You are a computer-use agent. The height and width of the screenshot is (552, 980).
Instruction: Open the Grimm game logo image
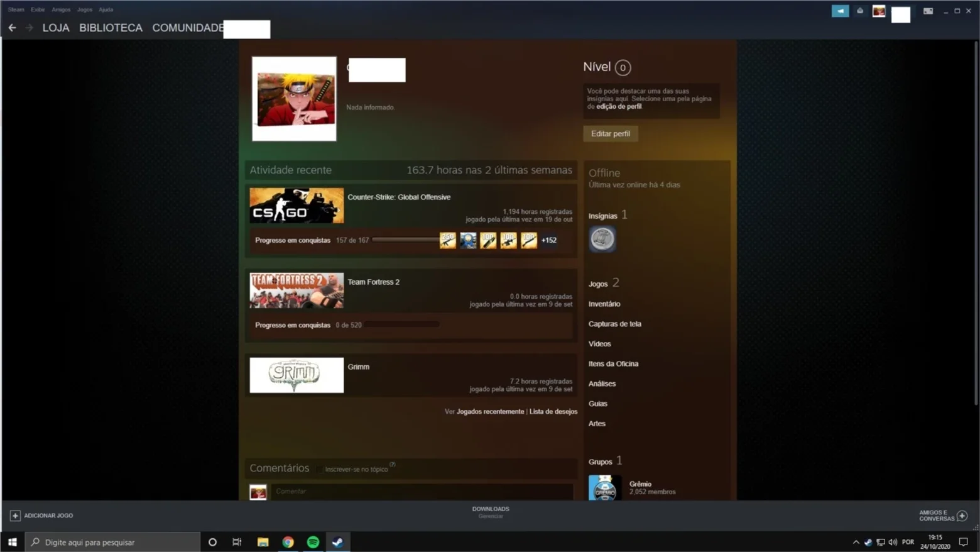297,375
